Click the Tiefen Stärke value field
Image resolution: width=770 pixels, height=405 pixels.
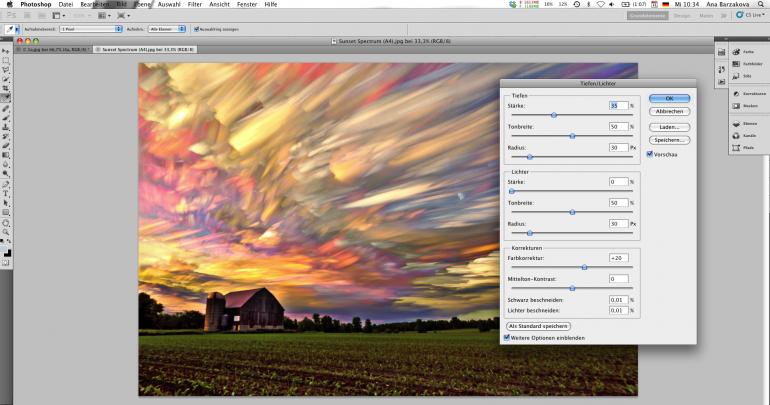[619, 106]
